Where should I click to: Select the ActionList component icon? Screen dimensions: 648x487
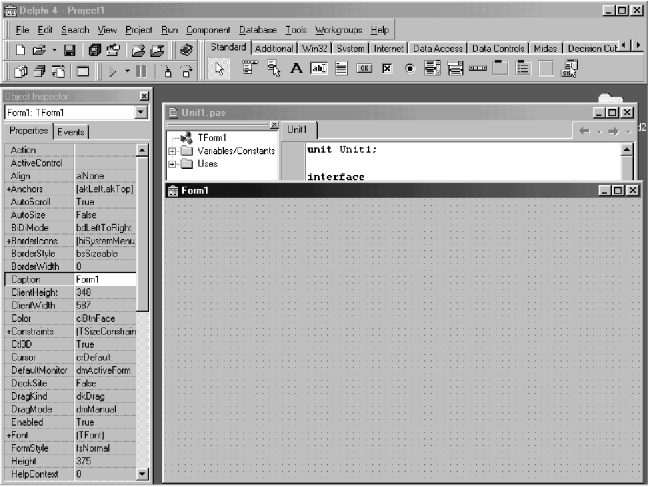(569, 69)
